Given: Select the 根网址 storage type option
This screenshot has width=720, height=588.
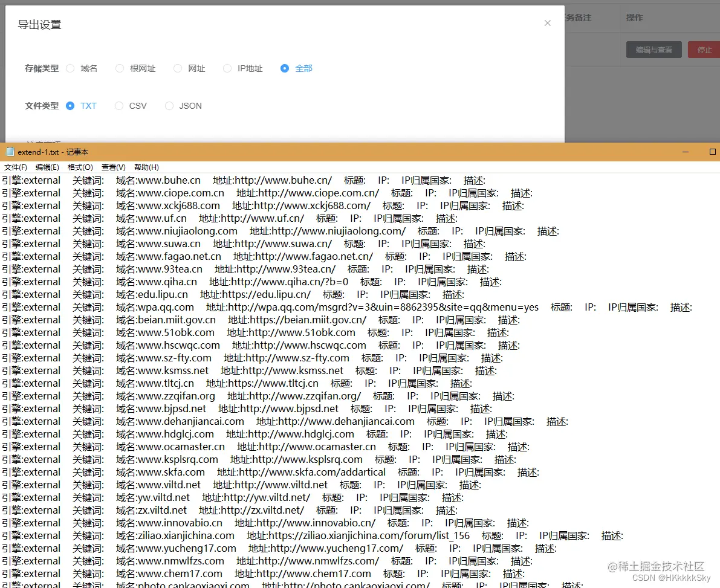Looking at the screenshot, I should (119, 68).
